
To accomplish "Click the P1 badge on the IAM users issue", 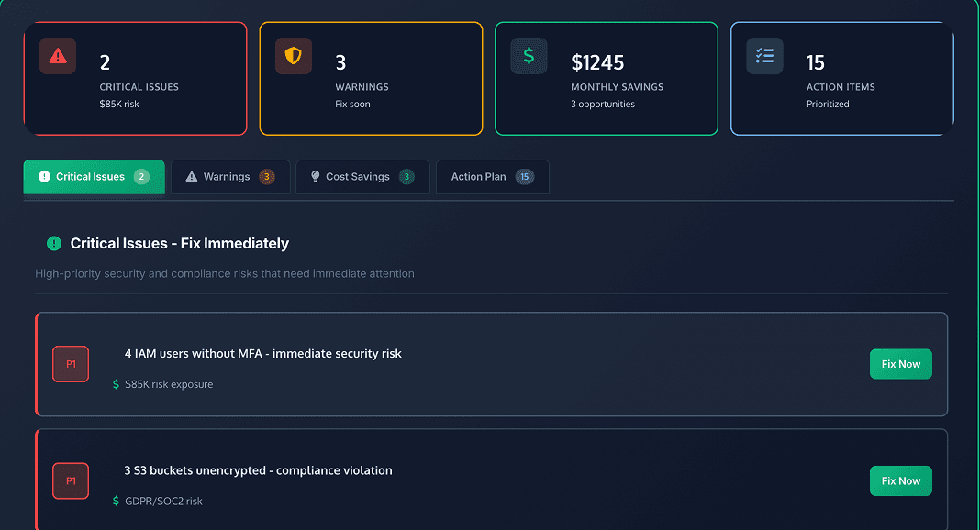I will point(71,364).
